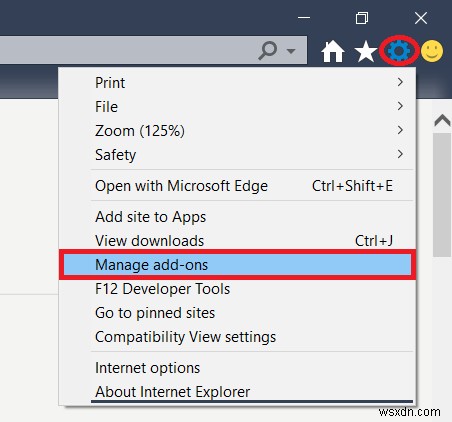Close the Internet Explorer window
The width and height of the screenshot is (452, 422).
pyautogui.click(x=421, y=18)
